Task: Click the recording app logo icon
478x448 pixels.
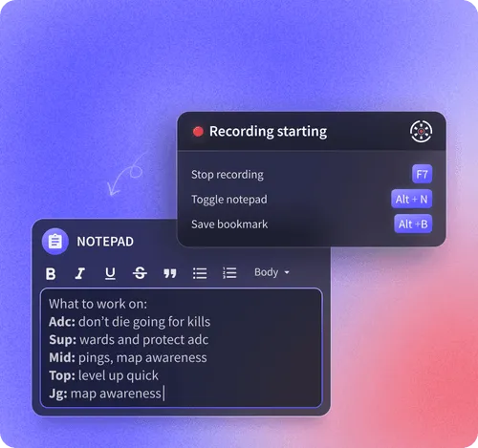Action: pyautogui.click(x=421, y=131)
